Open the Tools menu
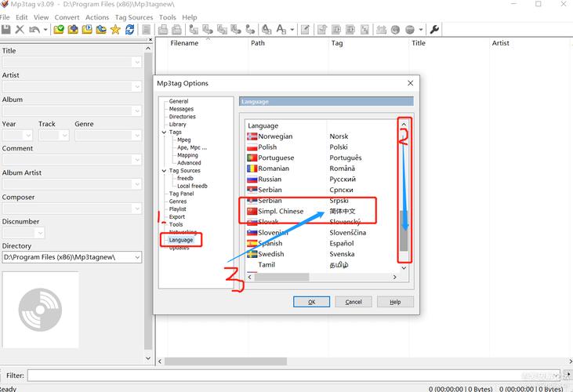The image size is (573, 392). [168, 17]
